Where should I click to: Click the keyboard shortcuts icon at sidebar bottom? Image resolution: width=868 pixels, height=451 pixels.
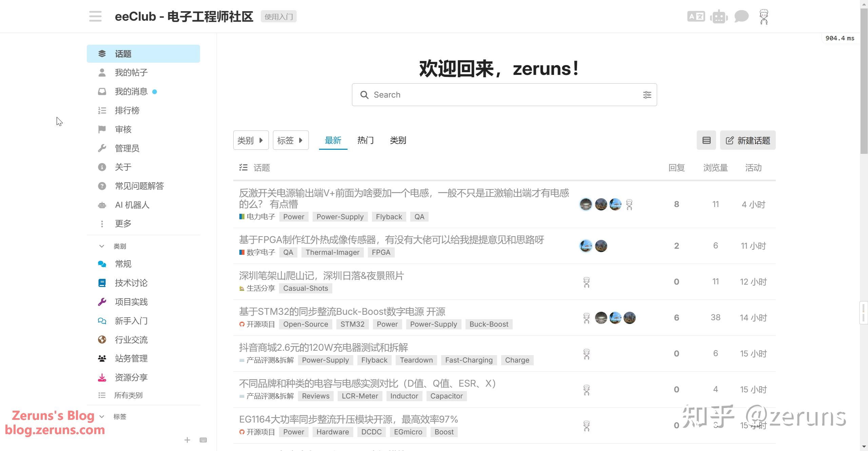point(203,439)
